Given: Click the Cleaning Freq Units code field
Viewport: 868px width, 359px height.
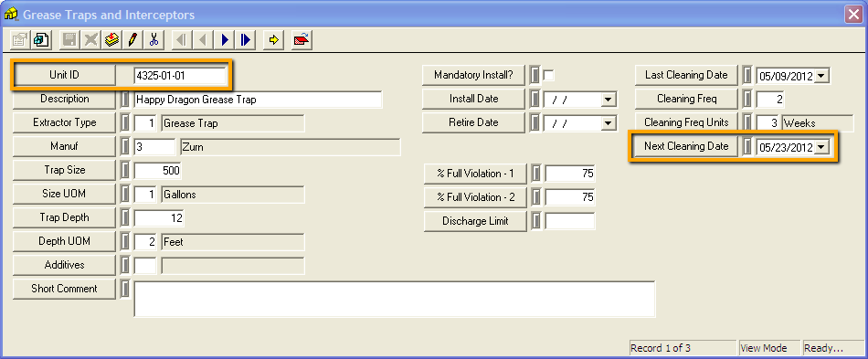Looking at the screenshot, I should [x=767, y=123].
